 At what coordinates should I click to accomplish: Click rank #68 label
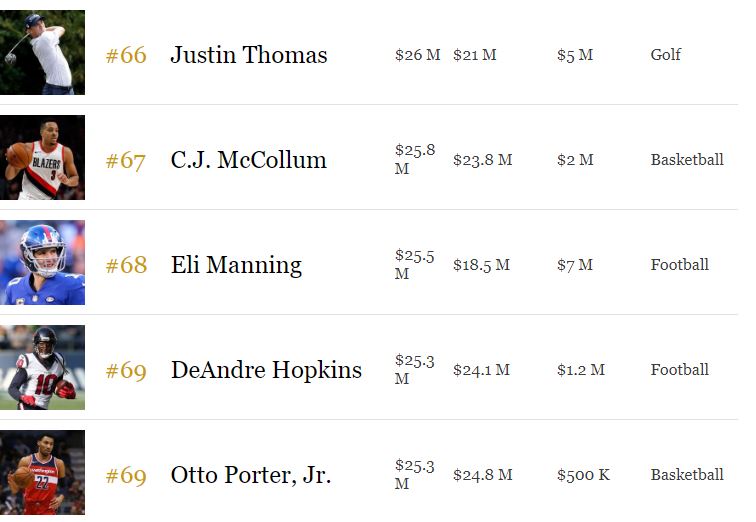[126, 265]
